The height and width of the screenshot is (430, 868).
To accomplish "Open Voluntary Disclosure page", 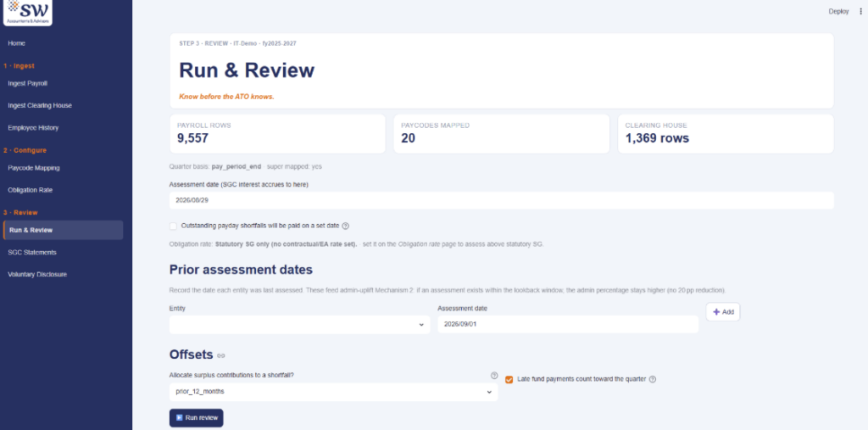I will 37,275.
